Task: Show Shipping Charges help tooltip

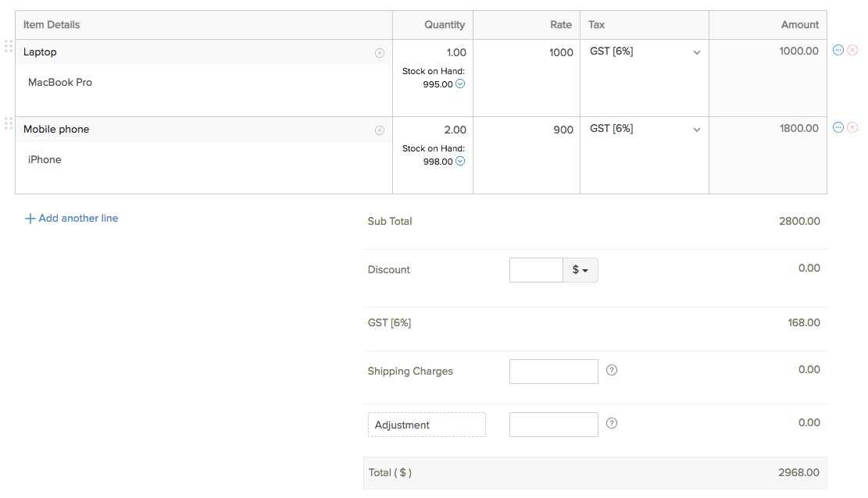Action: (612, 370)
